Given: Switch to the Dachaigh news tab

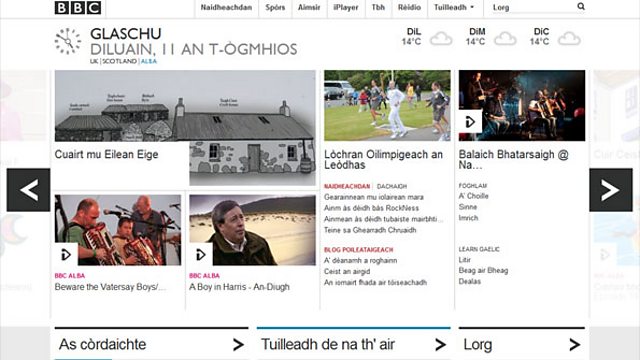Looking at the screenshot, I should (391, 186).
